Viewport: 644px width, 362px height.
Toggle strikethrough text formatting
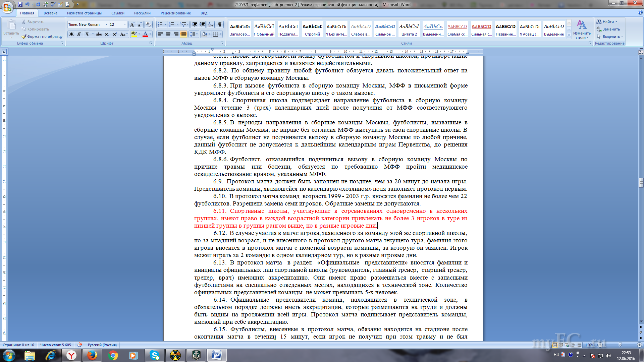coord(99,34)
